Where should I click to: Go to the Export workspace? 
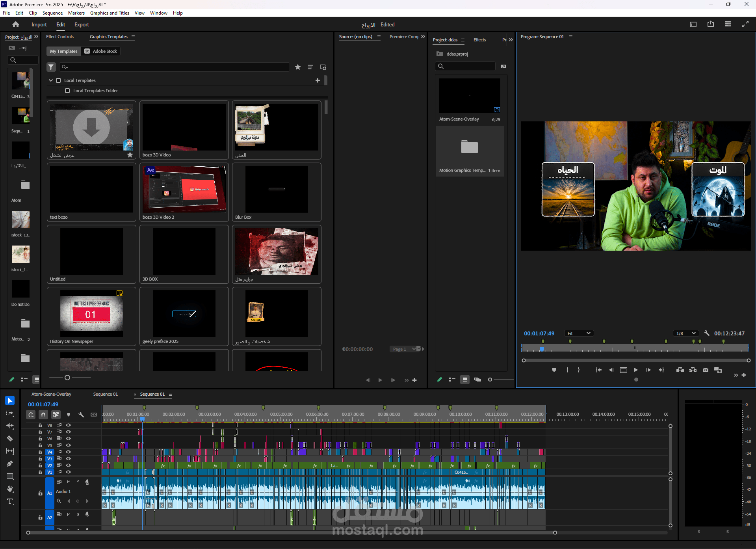coord(82,24)
